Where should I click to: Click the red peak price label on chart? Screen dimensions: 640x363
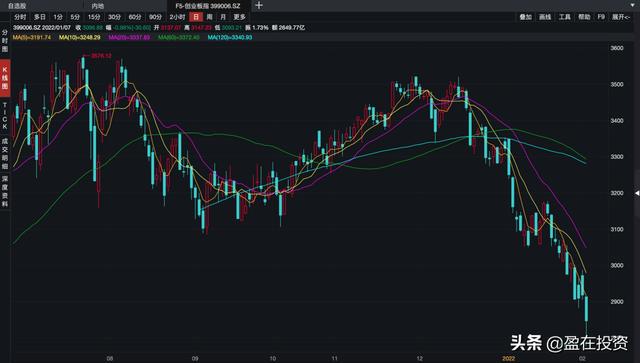[x=101, y=56]
